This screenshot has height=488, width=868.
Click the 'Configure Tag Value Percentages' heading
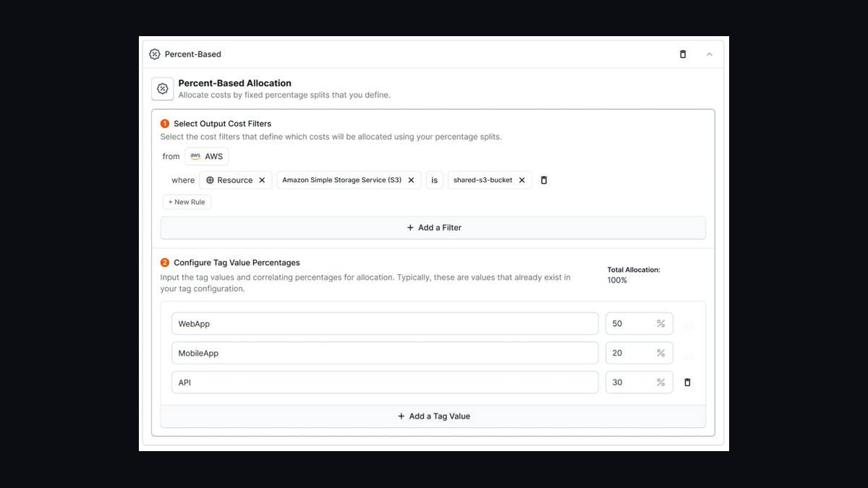[x=237, y=262]
